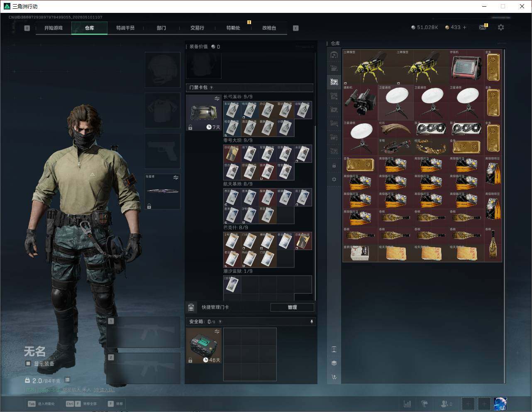
Task: Select the video camera item in warehouse
Action: click(x=360, y=103)
